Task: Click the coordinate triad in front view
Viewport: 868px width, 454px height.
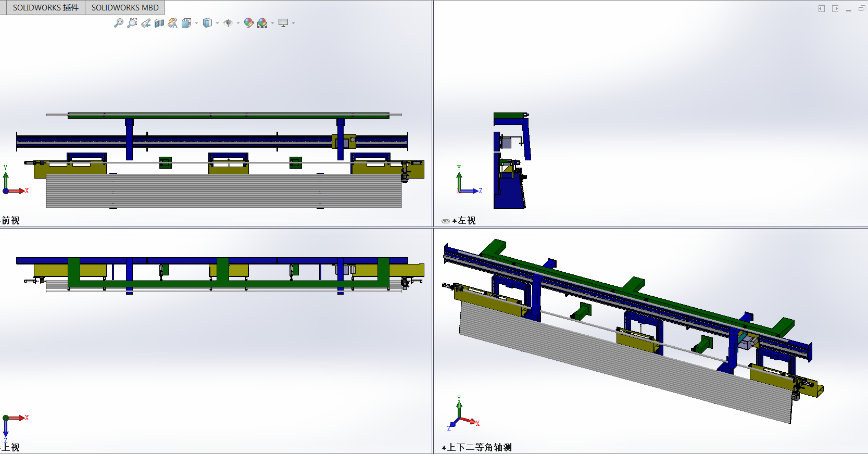Action: pos(16,180)
